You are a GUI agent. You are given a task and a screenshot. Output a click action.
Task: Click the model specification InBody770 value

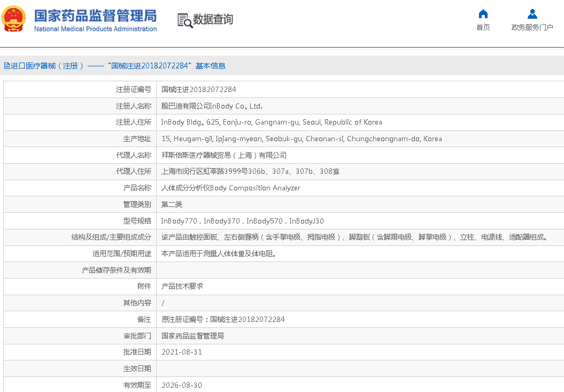point(179,221)
